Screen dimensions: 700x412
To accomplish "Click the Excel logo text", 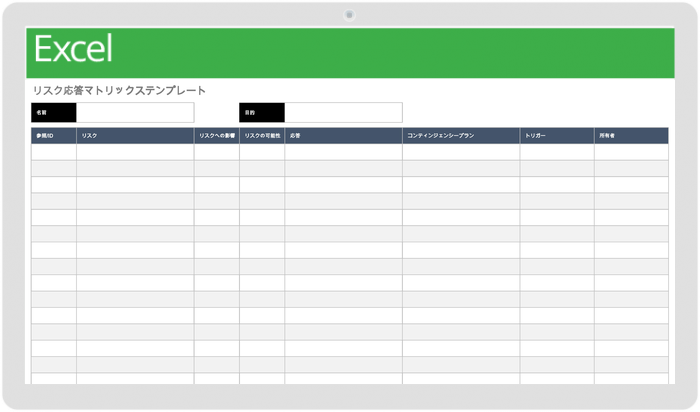I will coord(73,49).
